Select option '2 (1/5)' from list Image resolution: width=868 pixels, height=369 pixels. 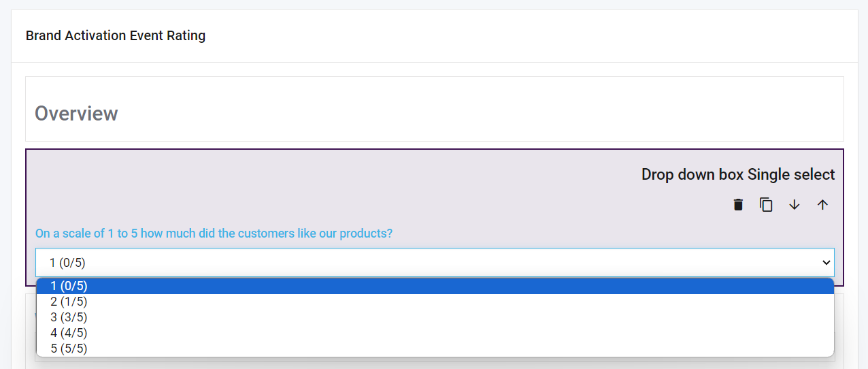point(69,302)
